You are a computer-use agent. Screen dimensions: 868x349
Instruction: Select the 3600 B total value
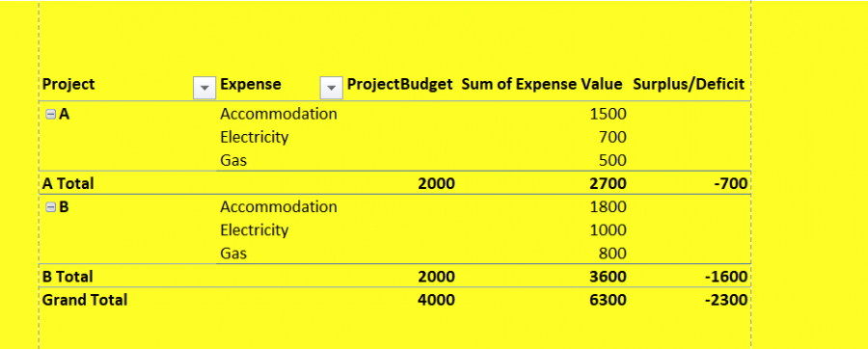(x=609, y=276)
